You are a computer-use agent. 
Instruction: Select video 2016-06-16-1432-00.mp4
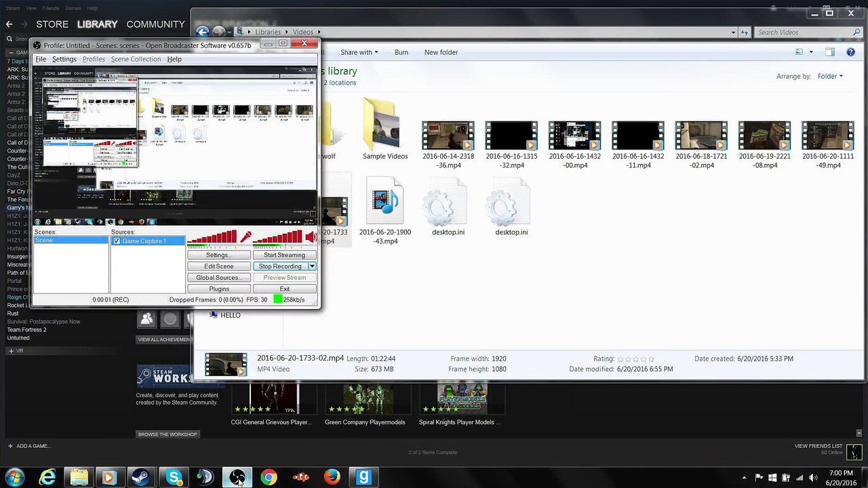[x=574, y=145]
